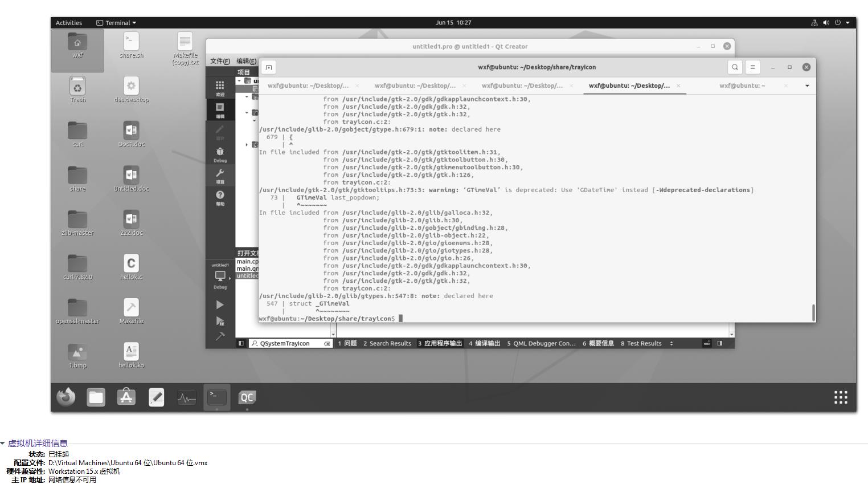Open the clock showing Jun 15 10:27
Image resolution: width=868 pixels, height=496 pixels.
(x=453, y=23)
